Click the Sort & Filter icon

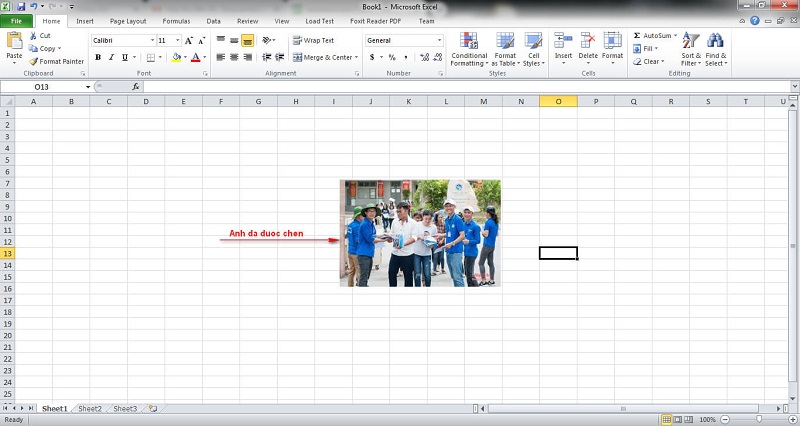click(691, 48)
